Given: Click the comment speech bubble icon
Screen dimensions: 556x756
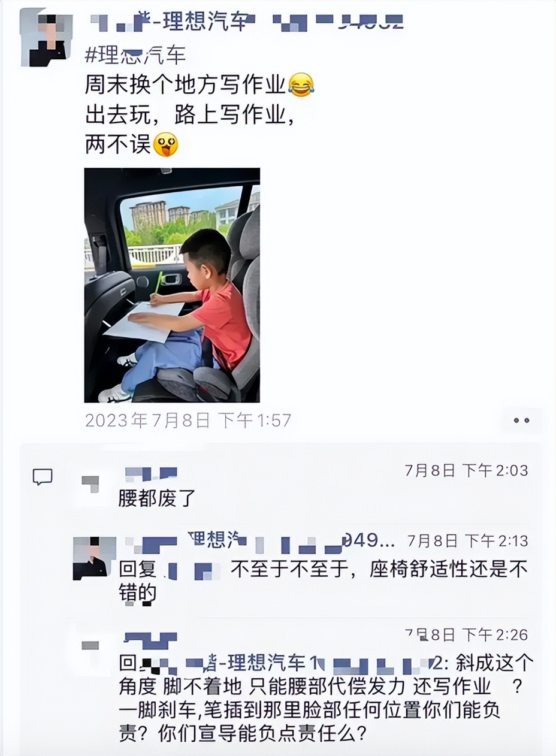Looking at the screenshot, I should [43, 477].
